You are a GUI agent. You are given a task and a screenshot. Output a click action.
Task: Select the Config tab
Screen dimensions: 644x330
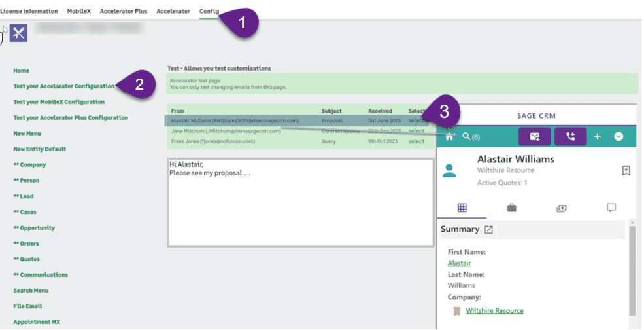click(209, 11)
